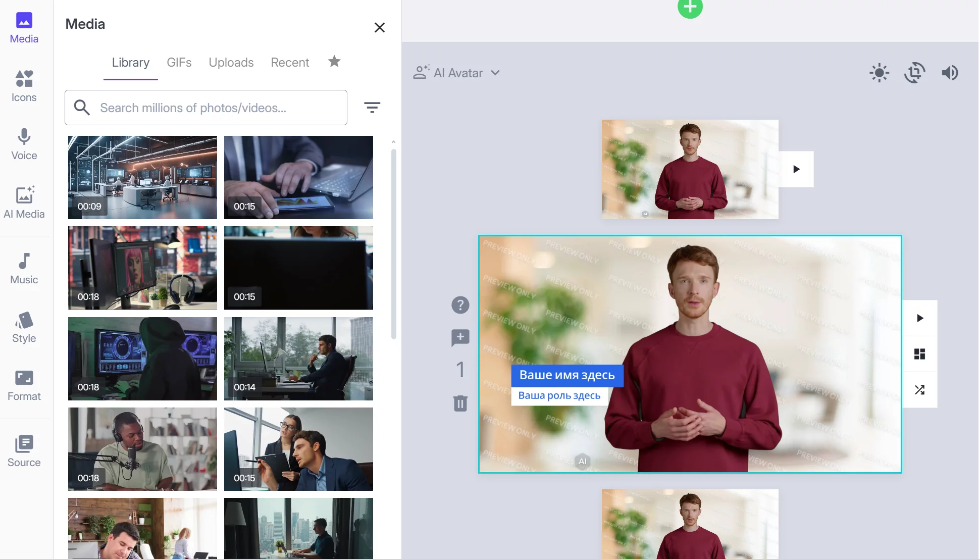Screen dimensions: 980x559
Task: Select the 00:18 podcaster with headphones video
Action: pos(142,449)
